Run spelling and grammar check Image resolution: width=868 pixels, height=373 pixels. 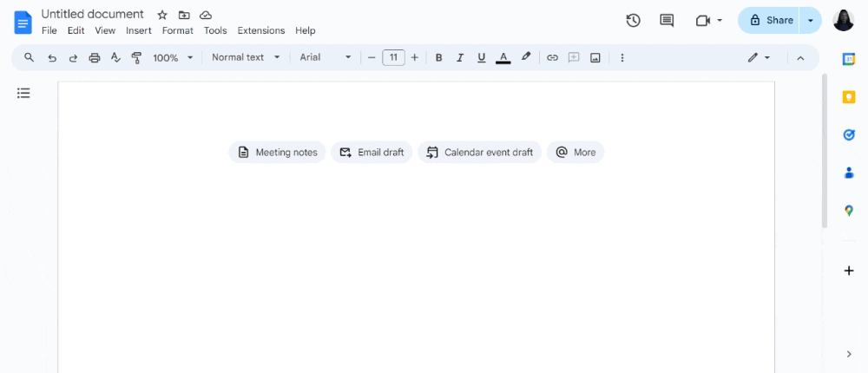click(x=115, y=57)
